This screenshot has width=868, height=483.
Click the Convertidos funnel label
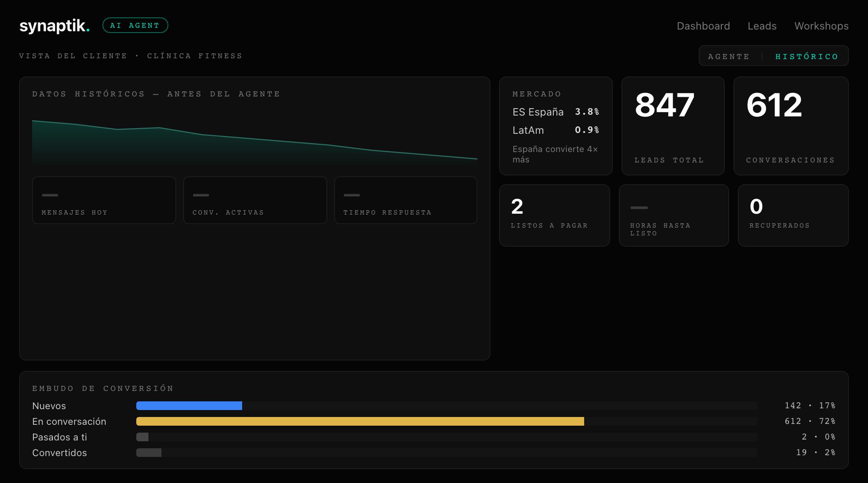(59, 453)
